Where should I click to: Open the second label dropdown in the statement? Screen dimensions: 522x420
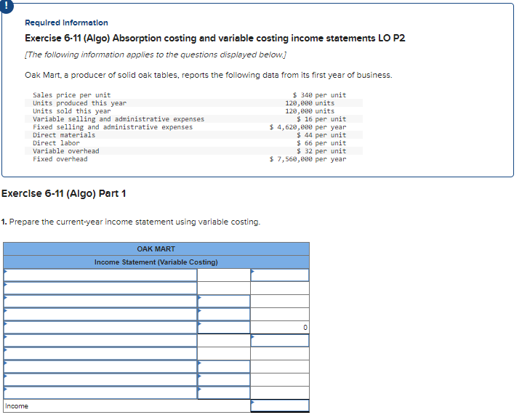click(x=100, y=288)
